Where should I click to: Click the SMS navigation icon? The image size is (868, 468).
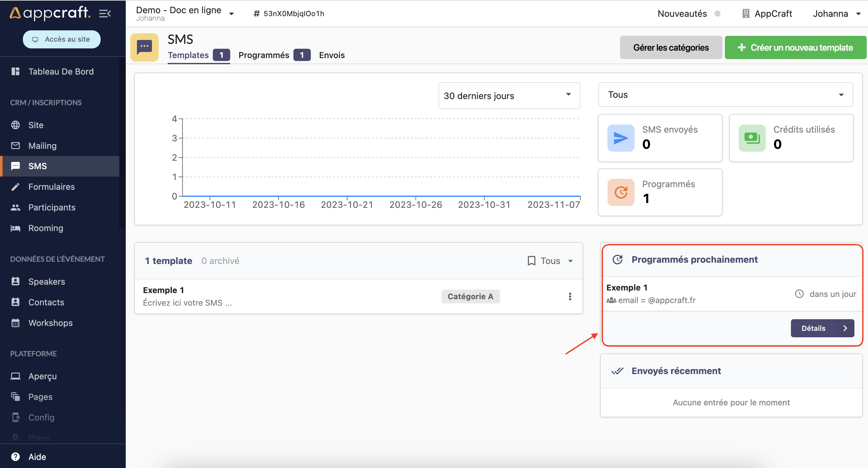pyautogui.click(x=16, y=166)
